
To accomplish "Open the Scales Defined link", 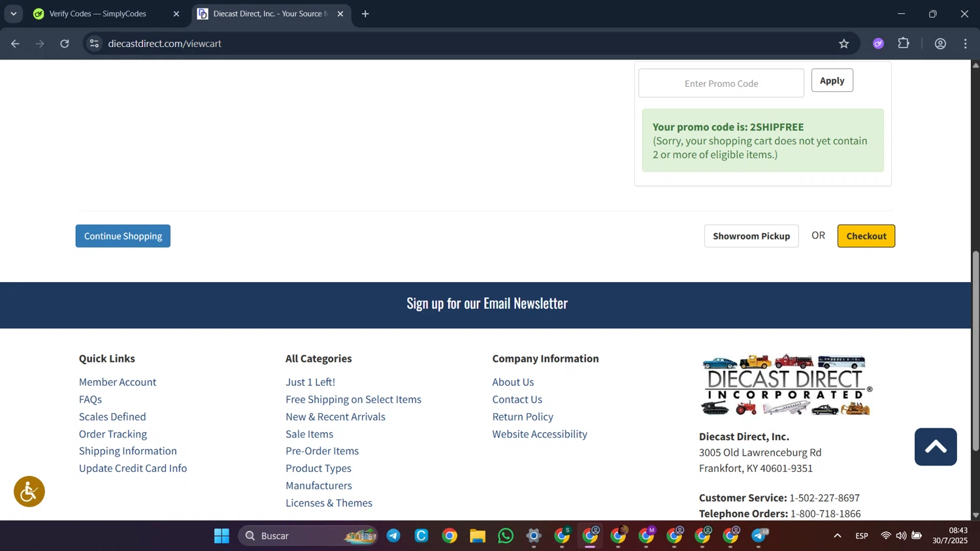I will (x=112, y=417).
